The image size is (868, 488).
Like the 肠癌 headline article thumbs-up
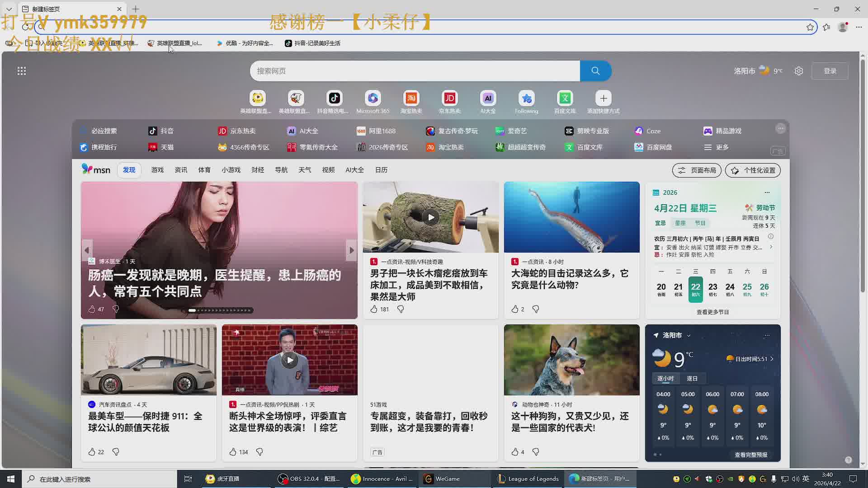tap(92, 309)
